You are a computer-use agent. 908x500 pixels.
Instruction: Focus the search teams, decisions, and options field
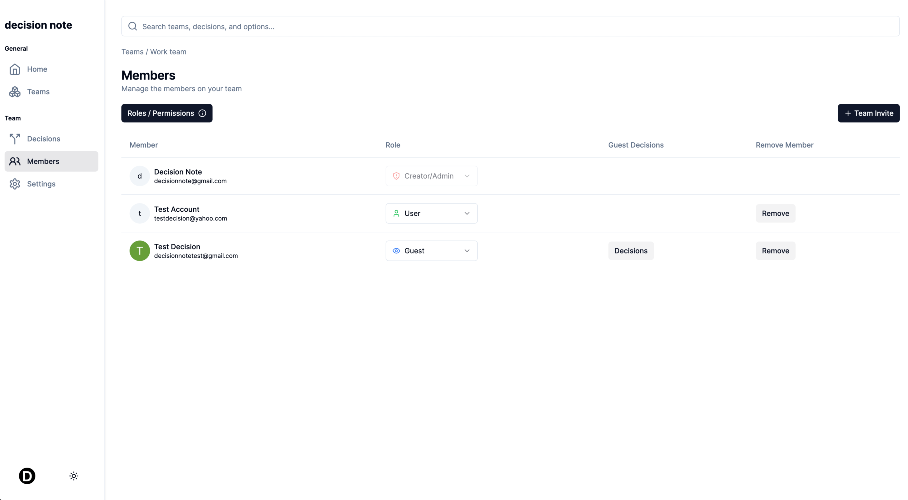[x=510, y=26]
